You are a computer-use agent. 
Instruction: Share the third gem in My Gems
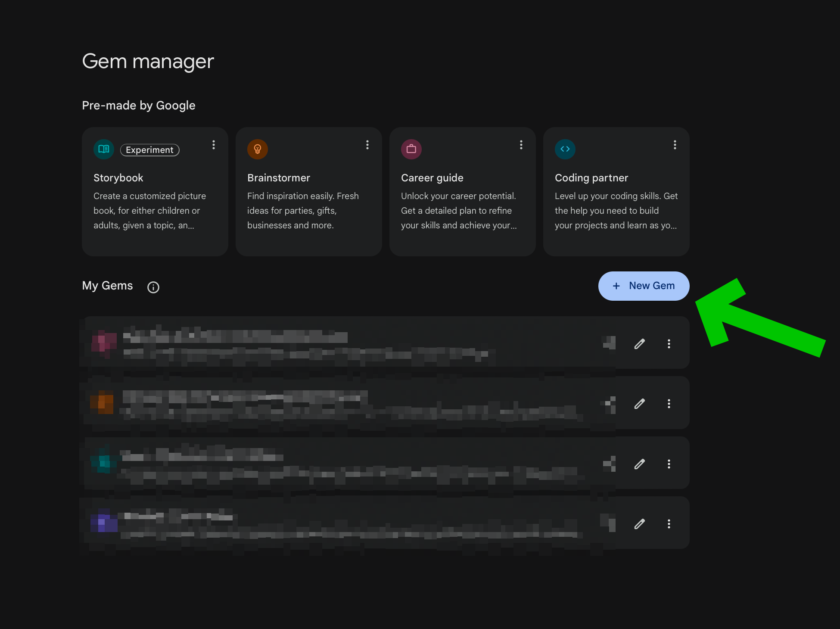[610, 464]
